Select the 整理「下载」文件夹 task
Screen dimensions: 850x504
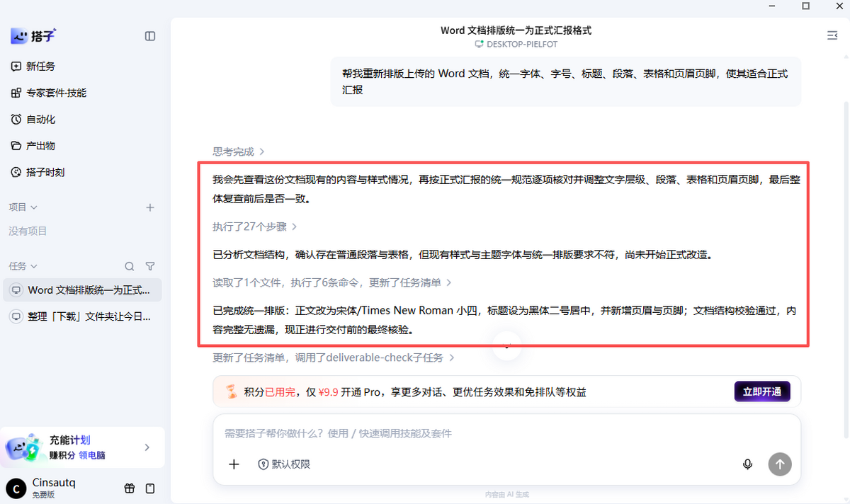pos(83,316)
